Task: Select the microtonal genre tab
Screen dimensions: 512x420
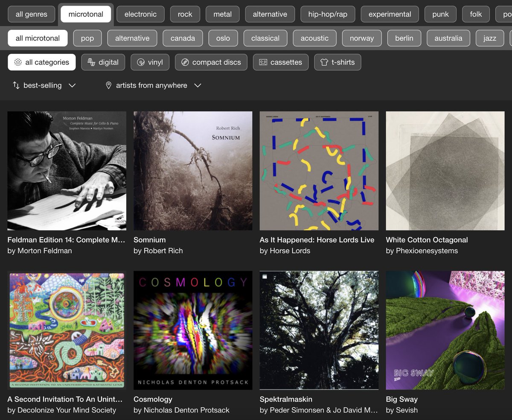Action: click(86, 14)
